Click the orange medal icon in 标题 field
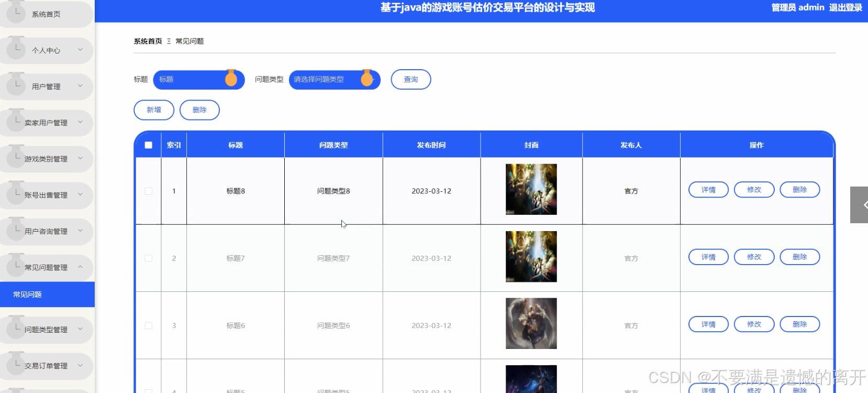Image resolution: width=868 pixels, height=393 pixels. [x=231, y=79]
